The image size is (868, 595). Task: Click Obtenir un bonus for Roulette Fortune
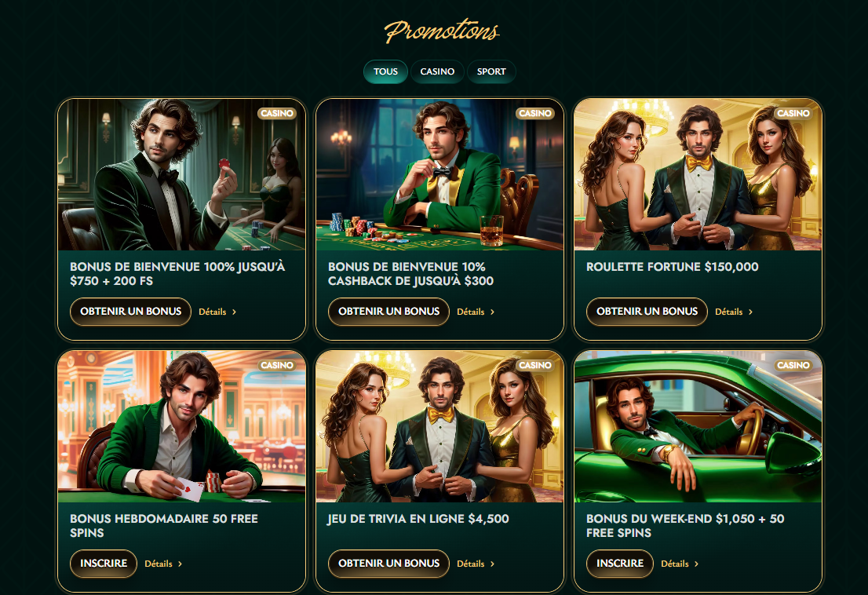pos(647,312)
